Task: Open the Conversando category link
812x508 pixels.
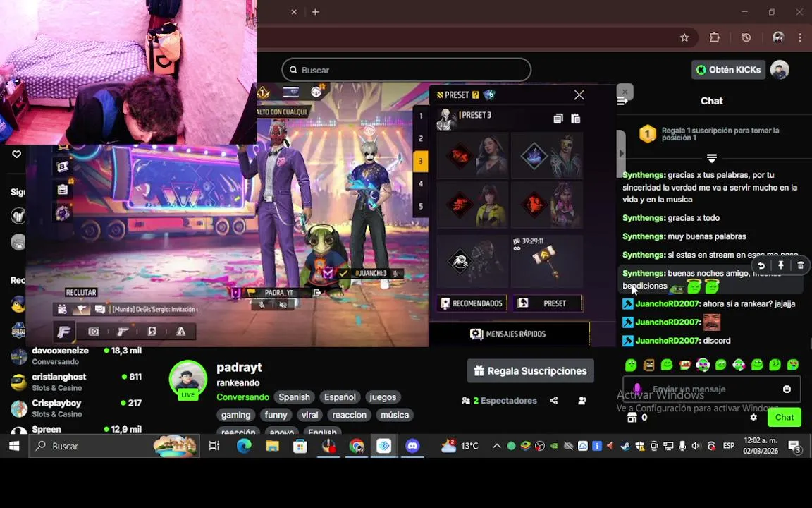Action: pos(243,397)
